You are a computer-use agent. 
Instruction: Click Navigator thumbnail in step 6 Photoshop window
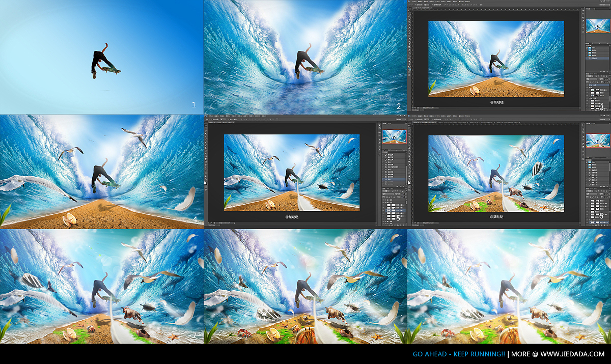(x=598, y=141)
